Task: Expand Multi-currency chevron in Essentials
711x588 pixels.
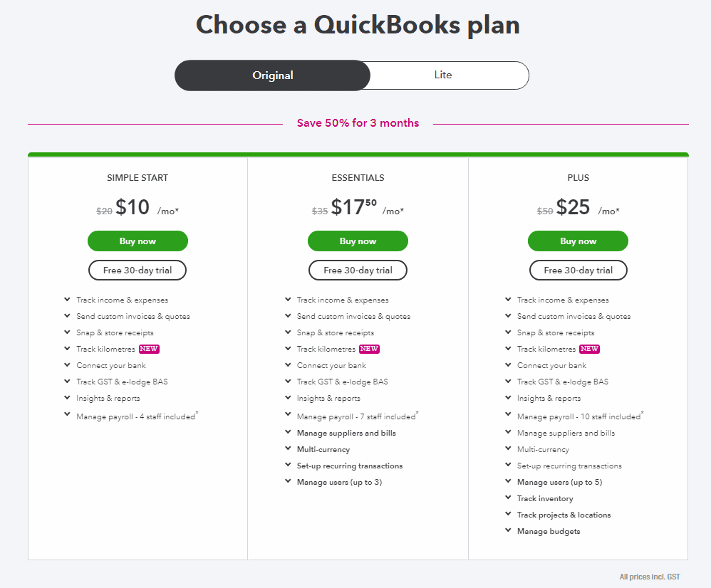Action: pyautogui.click(x=288, y=448)
